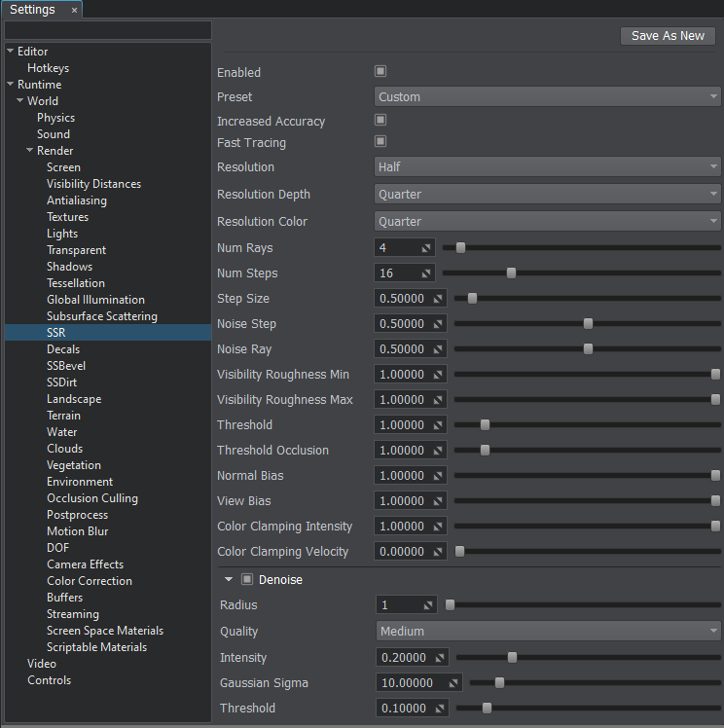Open Hotkeys settings
This screenshot has height=728, width=724.
tap(49, 68)
